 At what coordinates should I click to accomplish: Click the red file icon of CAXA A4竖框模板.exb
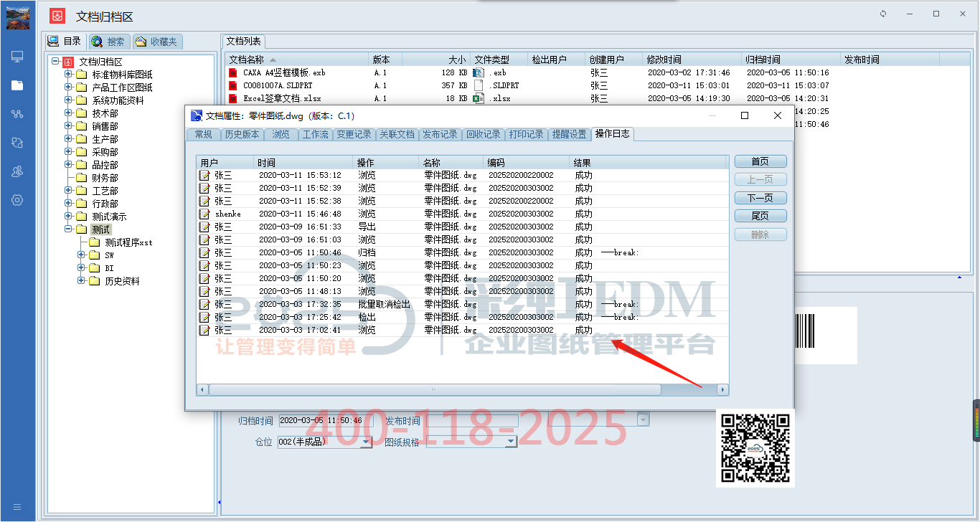(232, 72)
